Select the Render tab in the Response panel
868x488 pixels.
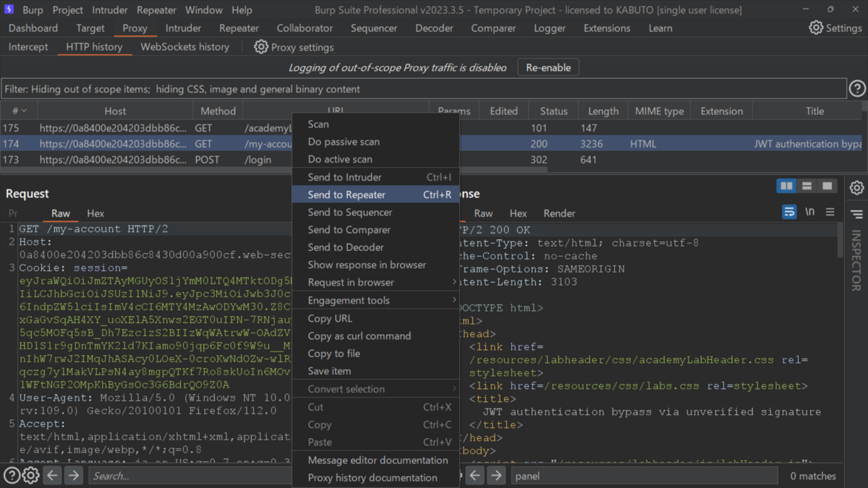click(x=559, y=213)
